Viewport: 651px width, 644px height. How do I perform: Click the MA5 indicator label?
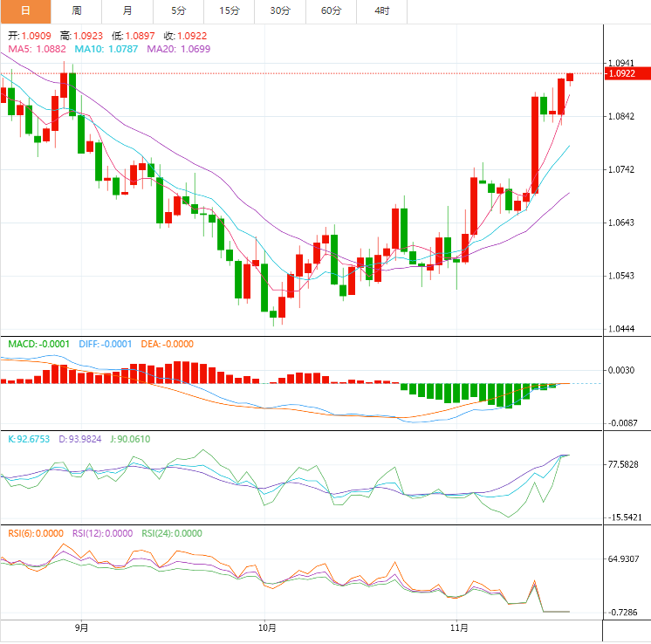(36, 49)
